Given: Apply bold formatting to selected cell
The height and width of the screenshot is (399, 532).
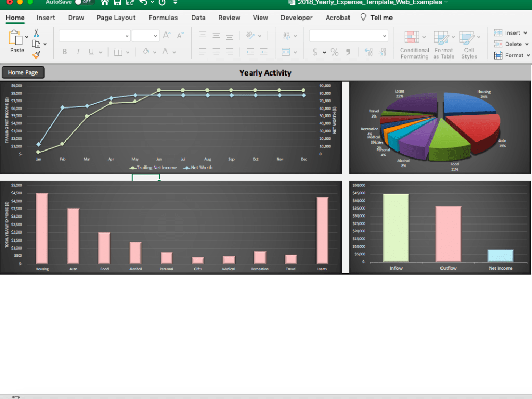Looking at the screenshot, I should click(x=65, y=51).
